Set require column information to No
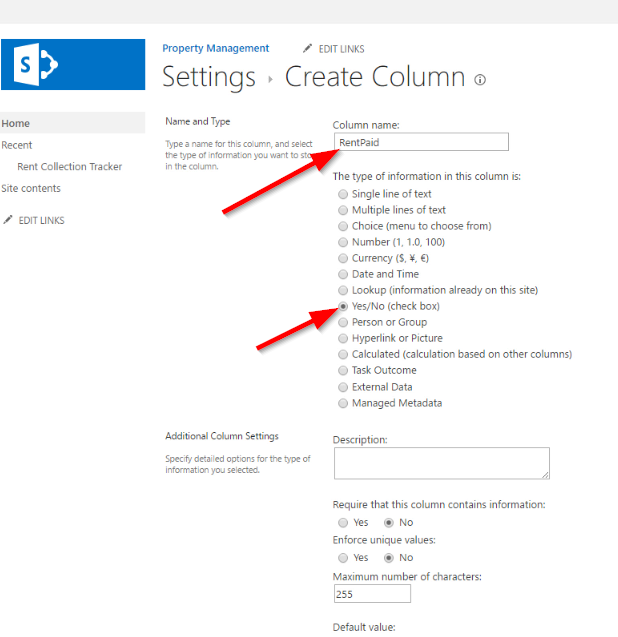 click(x=389, y=522)
